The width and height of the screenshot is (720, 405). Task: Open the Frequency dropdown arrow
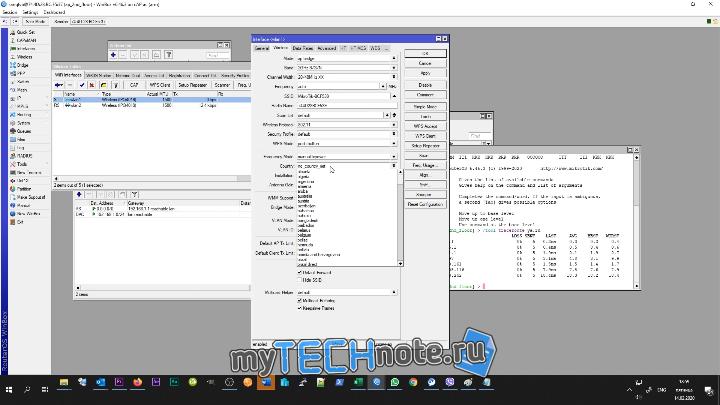(382, 86)
